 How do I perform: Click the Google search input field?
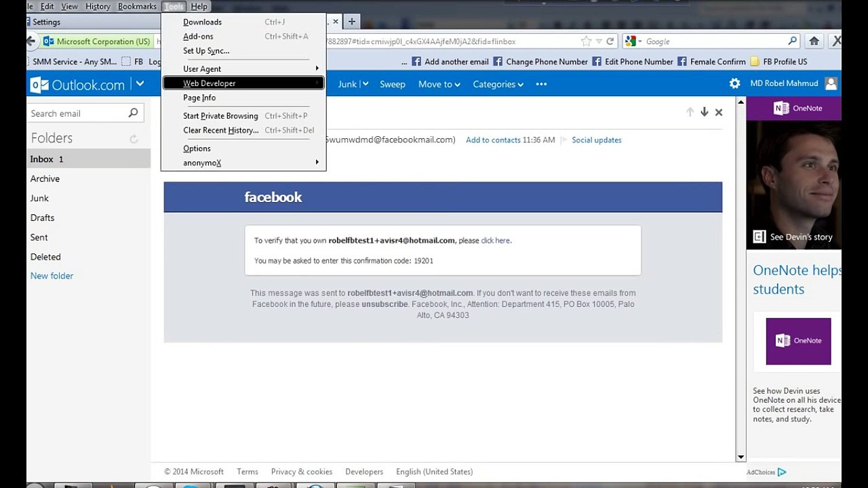(x=715, y=41)
